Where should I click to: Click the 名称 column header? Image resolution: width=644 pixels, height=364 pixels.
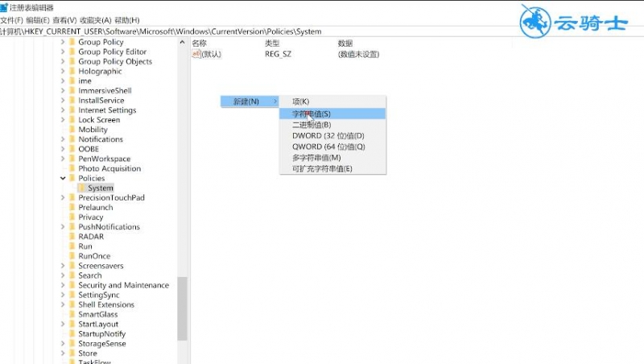tap(199, 43)
